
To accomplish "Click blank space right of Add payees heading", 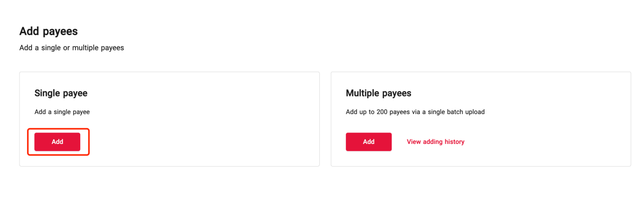I will (285, 31).
